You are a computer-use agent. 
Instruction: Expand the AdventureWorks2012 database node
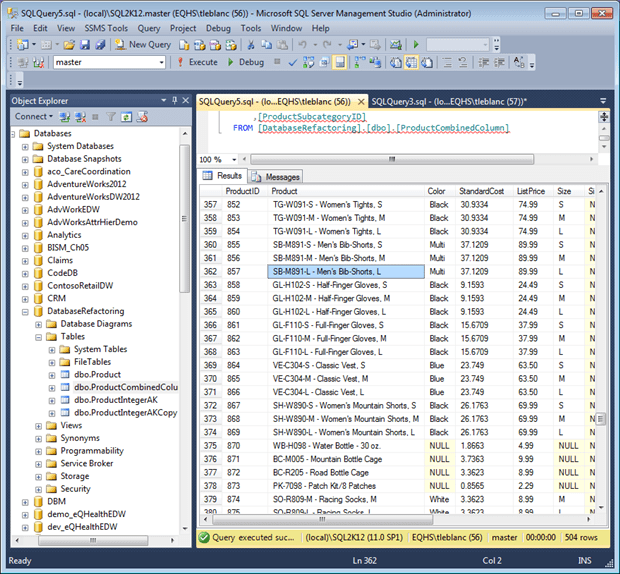coord(25,185)
